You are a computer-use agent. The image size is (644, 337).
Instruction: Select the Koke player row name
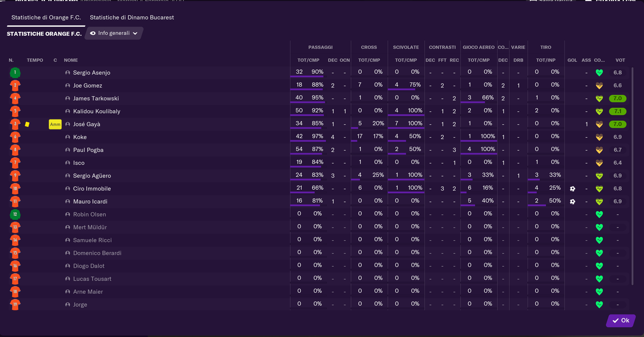click(80, 137)
